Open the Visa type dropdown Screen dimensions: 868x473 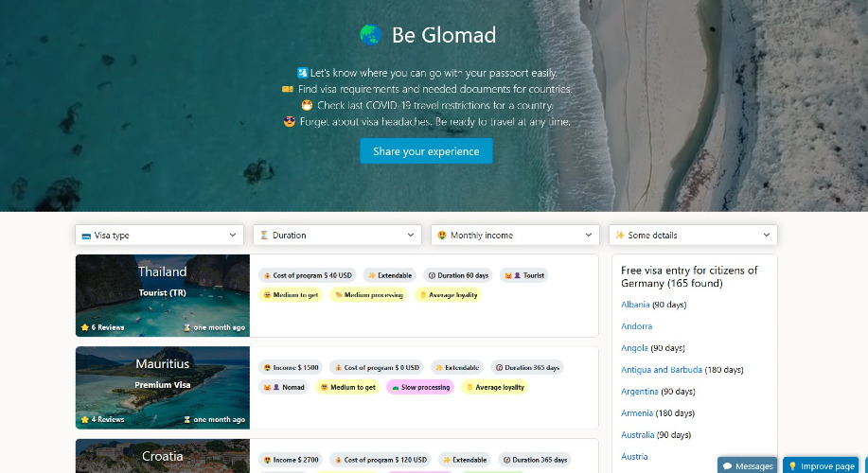pos(159,236)
